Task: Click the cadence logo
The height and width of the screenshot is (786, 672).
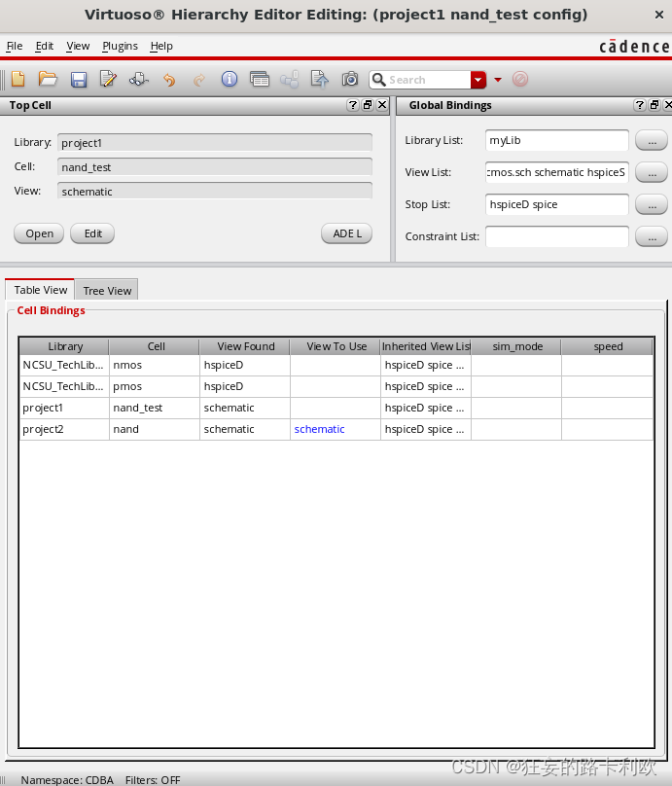Action: (634, 47)
